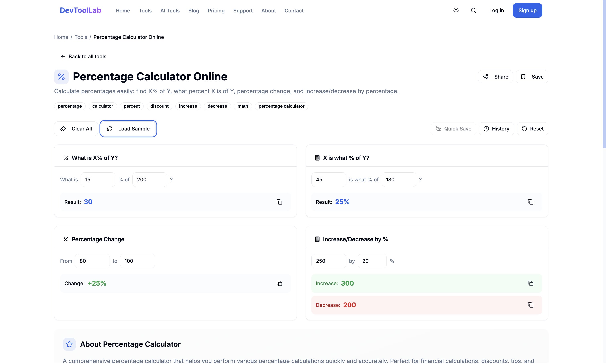Click the Sign up button
Viewport: 606px width, 364px height.
click(527, 10)
